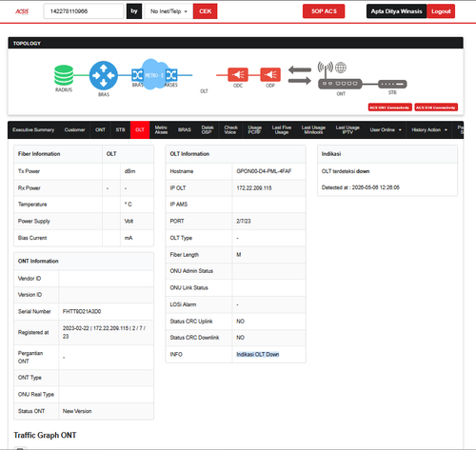Screen dimensions: 476x450
Task: Click the Fiber Length row label
Action: pos(185,255)
